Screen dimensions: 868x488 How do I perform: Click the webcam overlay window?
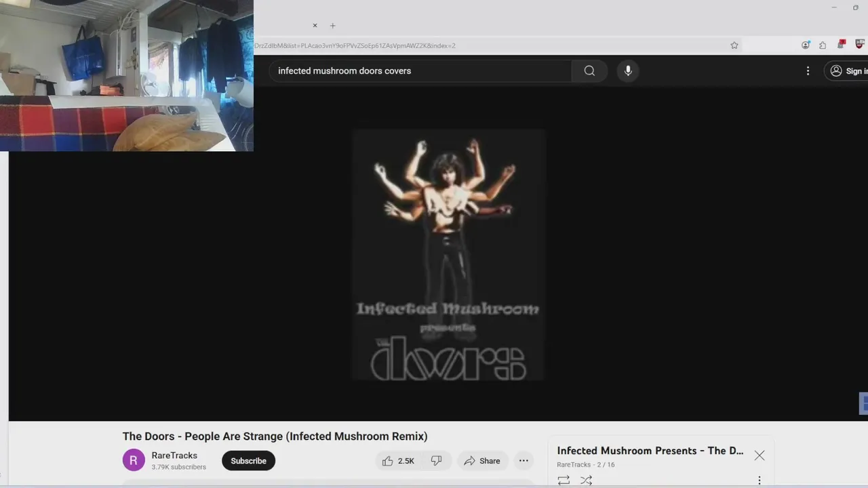(127, 75)
